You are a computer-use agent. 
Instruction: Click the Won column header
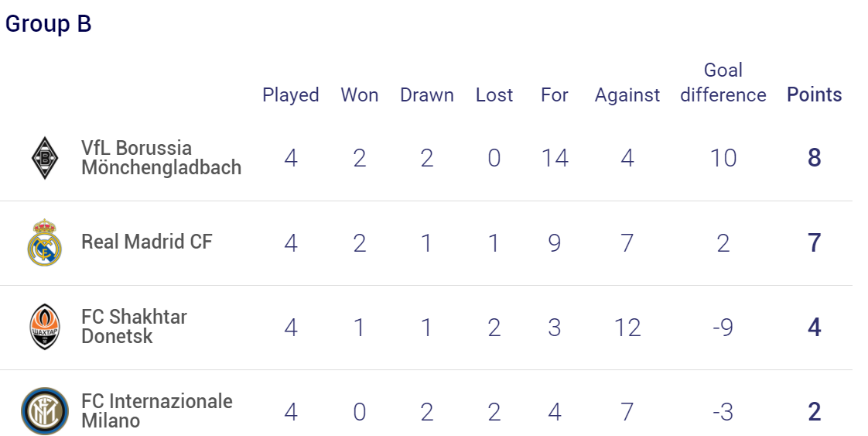[359, 94]
